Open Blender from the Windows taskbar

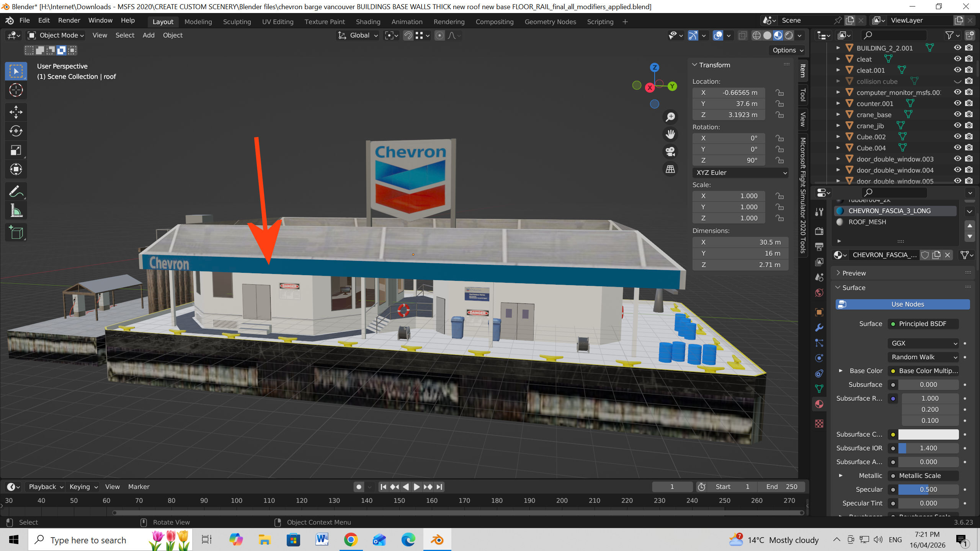click(437, 540)
